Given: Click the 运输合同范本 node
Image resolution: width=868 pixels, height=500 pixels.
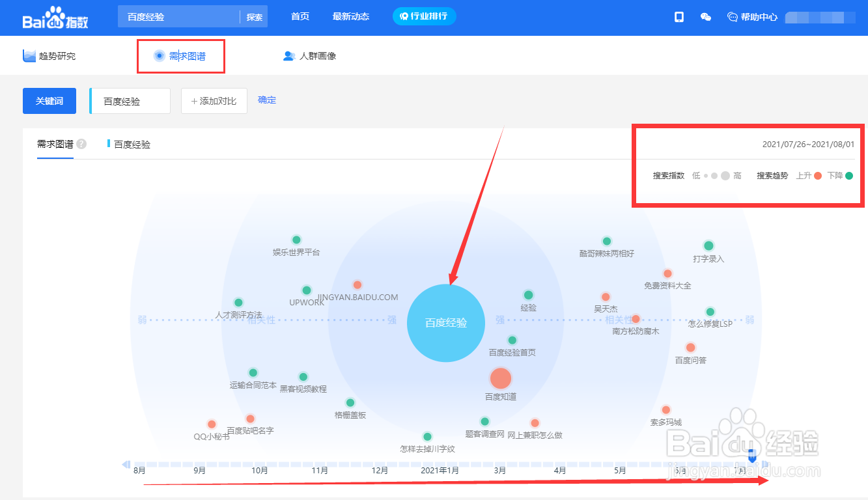Looking at the screenshot, I should pyautogui.click(x=253, y=372).
